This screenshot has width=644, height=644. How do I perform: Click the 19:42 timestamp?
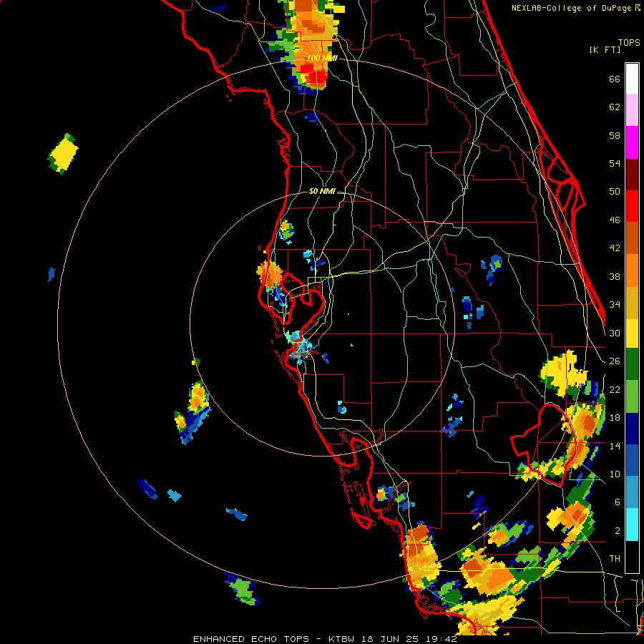pos(441,639)
